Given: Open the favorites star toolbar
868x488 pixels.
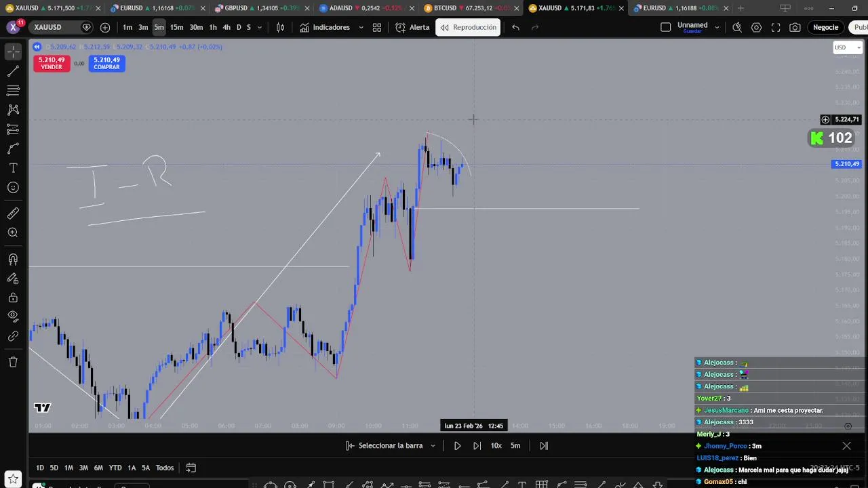Looking at the screenshot, I should click(13, 479).
